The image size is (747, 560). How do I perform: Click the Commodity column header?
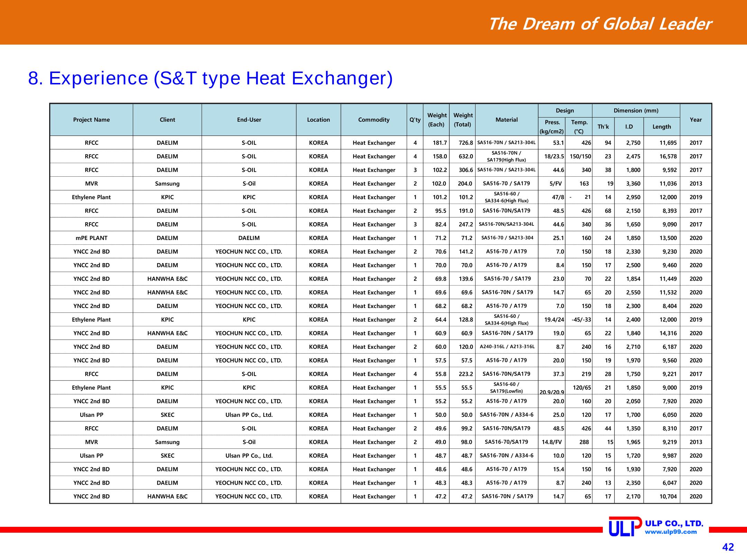click(374, 120)
